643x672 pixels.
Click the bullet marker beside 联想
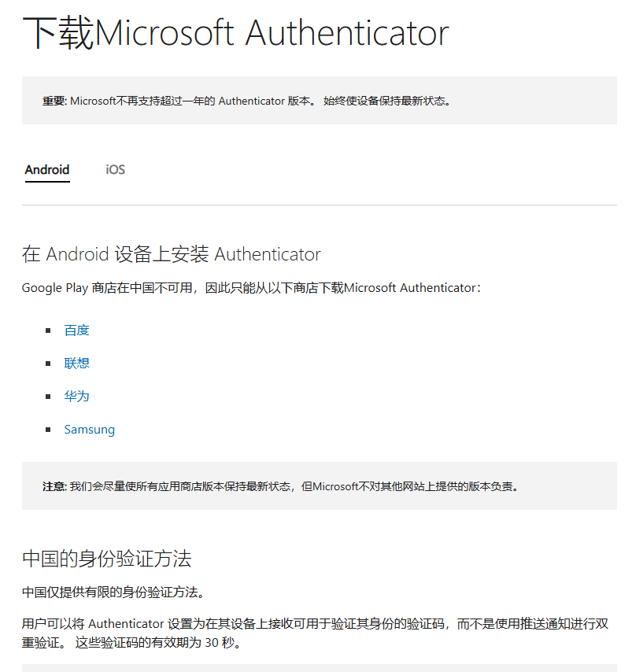48,364
